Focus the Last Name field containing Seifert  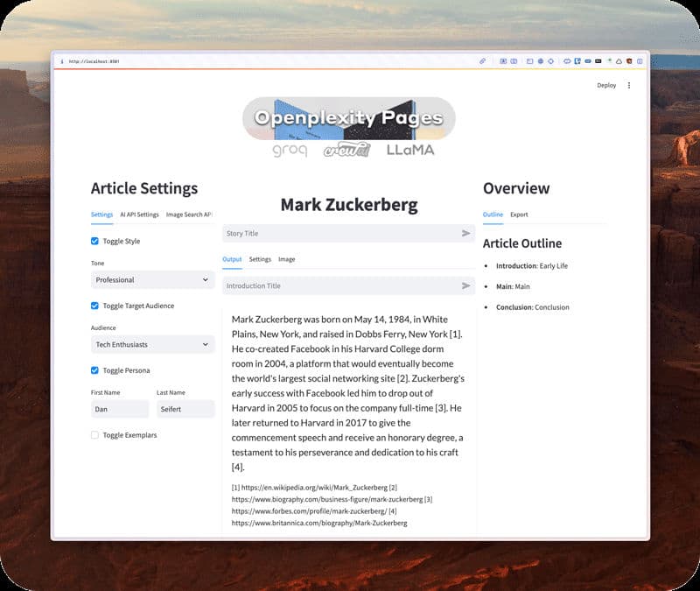click(185, 409)
